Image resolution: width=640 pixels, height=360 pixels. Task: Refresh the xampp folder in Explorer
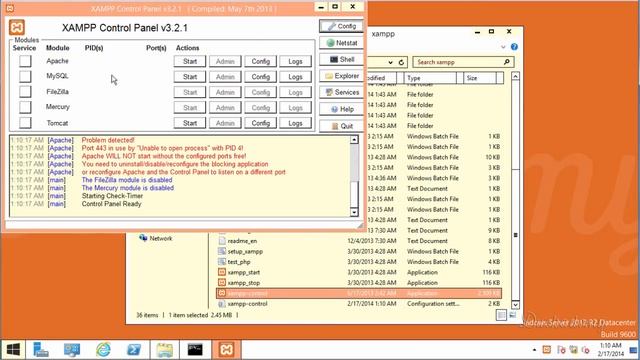click(x=401, y=62)
